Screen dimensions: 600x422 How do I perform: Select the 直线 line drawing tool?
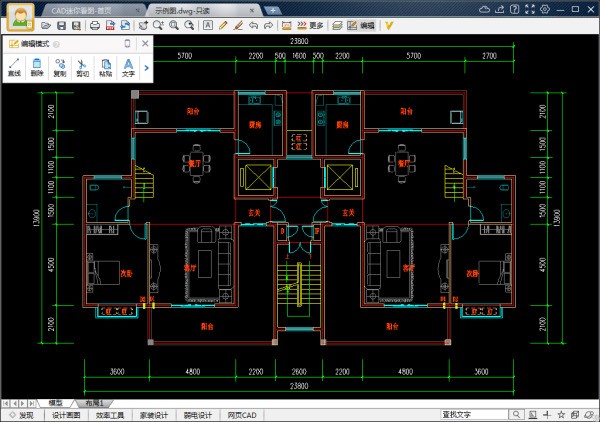15,67
